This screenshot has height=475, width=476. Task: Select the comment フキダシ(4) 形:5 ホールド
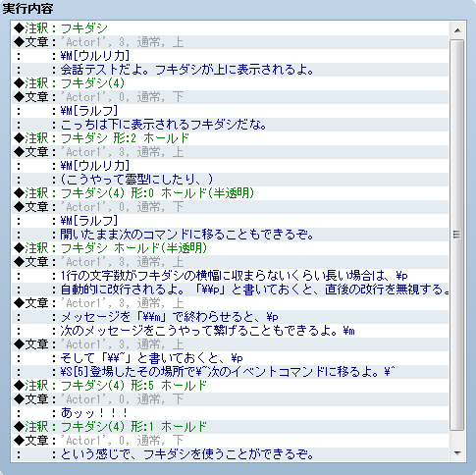pyautogui.click(x=230, y=386)
